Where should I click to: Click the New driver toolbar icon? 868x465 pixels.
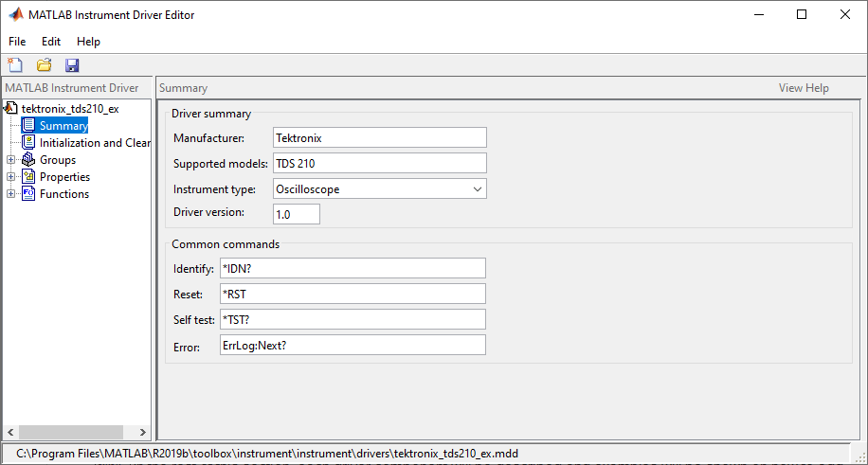[15, 65]
